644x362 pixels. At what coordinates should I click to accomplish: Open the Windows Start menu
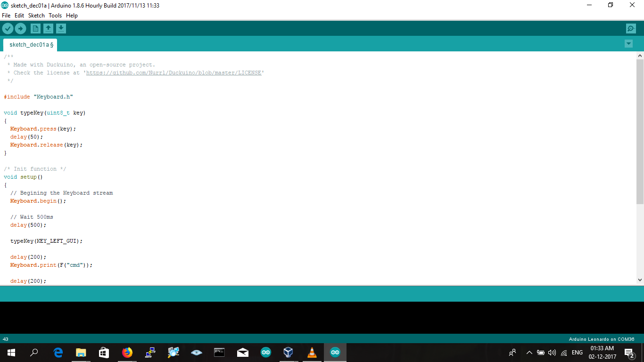[x=11, y=353]
